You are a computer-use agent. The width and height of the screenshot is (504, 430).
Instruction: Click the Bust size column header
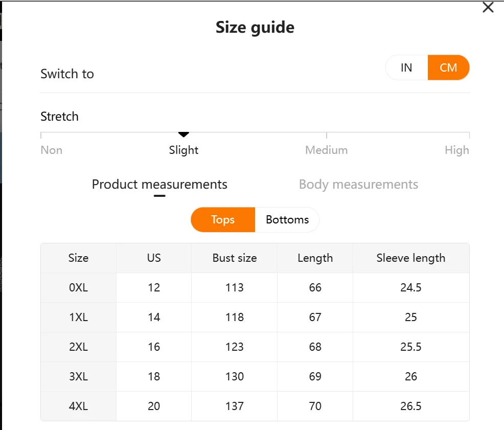click(x=235, y=258)
